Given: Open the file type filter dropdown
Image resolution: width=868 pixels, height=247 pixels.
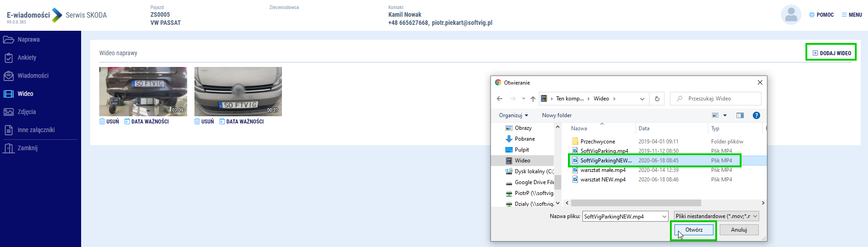Looking at the screenshot, I should click(716, 216).
